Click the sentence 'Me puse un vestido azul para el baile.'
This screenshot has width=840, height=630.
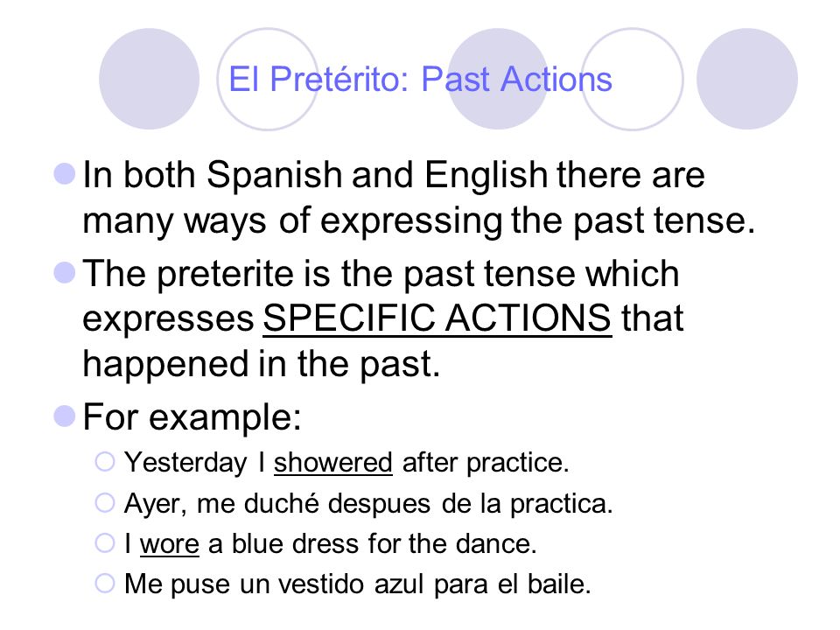358,584
